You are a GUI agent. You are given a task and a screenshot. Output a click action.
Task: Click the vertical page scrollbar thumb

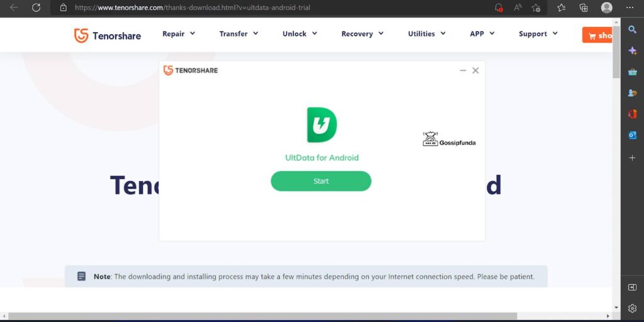pyautogui.click(x=616, y=52)
